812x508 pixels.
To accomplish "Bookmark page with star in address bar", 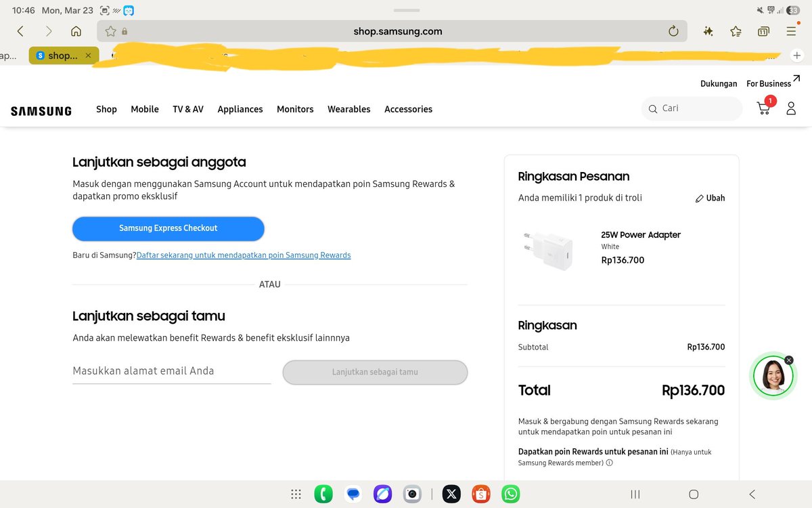I will (110, 31).
